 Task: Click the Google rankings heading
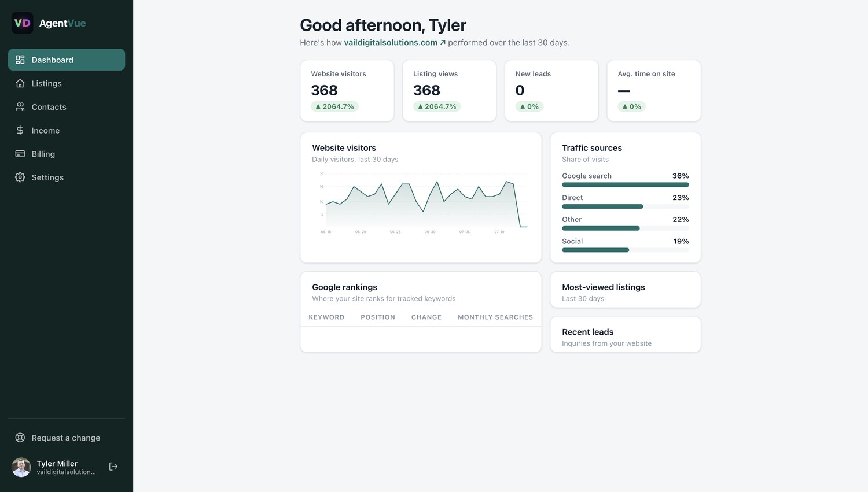pyautogui.click(x=345, y=287)
